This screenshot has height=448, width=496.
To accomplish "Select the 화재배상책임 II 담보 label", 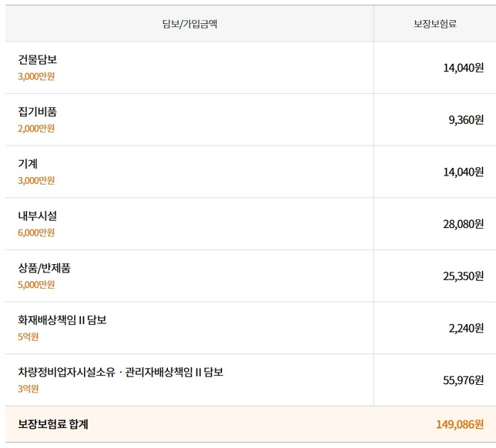I will click(x=62, y=320).
